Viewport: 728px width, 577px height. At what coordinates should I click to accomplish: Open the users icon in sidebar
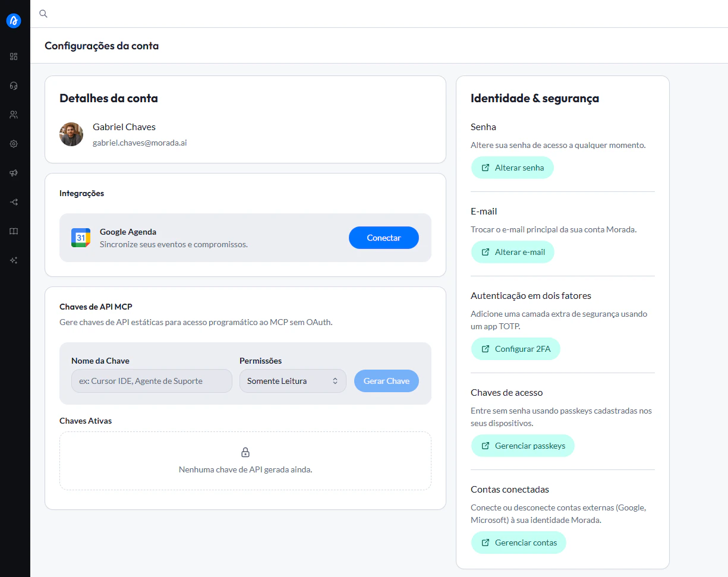[x=14, y=115]
